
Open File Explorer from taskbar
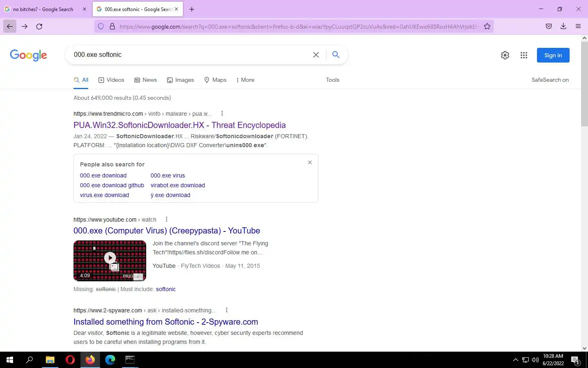tap(50, 360)
